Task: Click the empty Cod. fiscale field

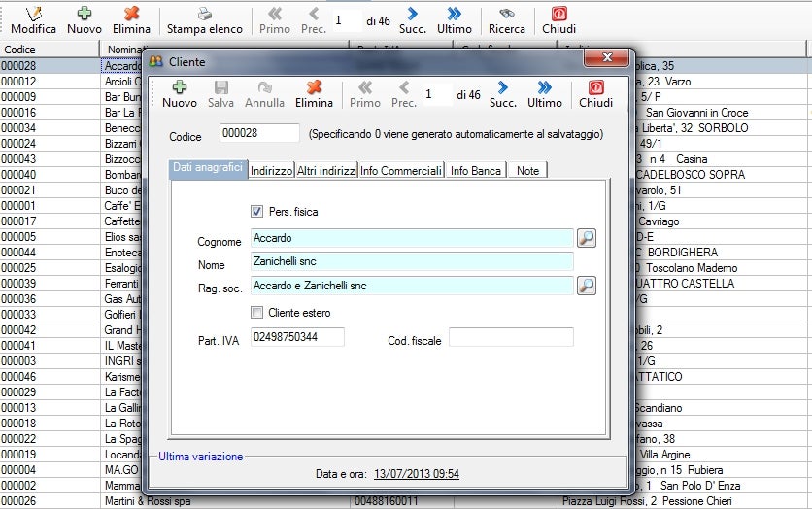Action: click(511, 337)
